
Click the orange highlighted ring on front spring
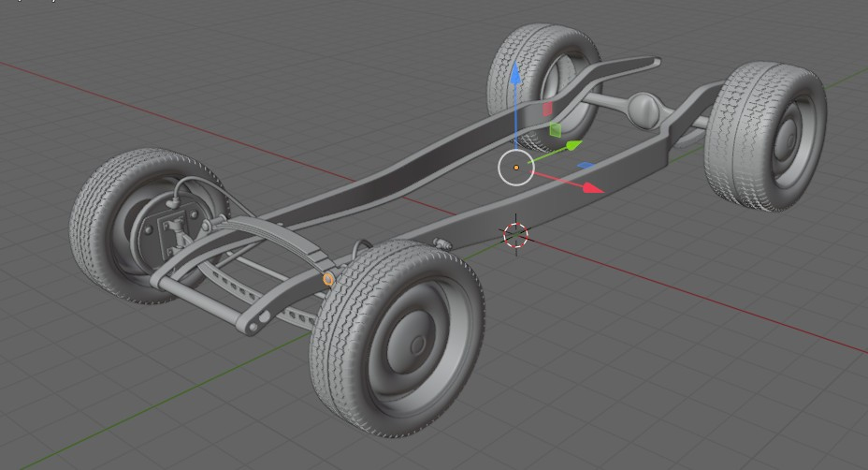point(327,279)
